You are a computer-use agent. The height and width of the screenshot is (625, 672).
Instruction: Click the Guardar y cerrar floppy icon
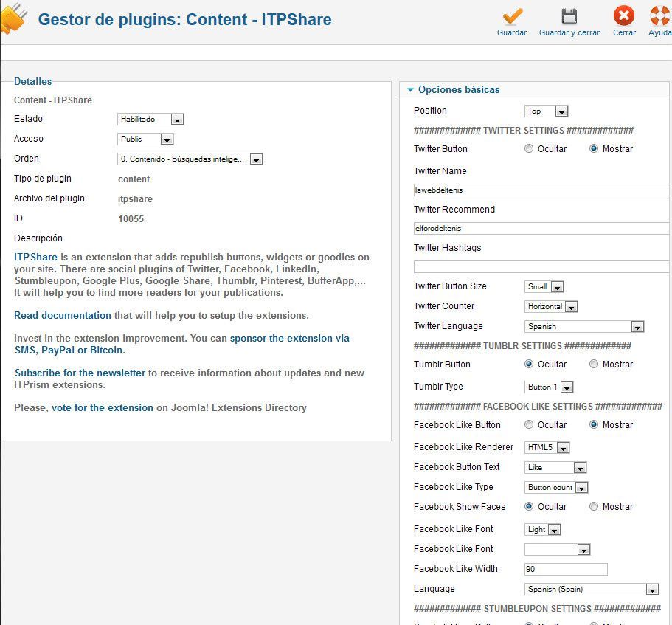point(569,16)
